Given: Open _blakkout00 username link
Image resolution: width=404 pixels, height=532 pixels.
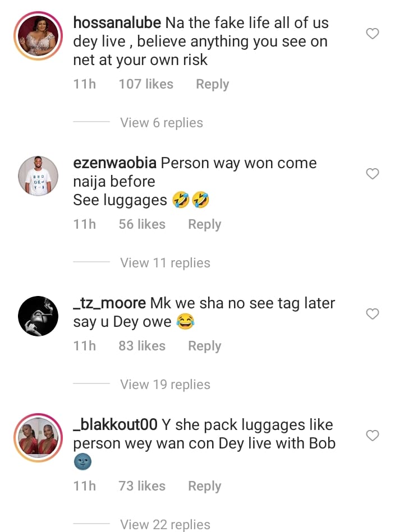Looking at the screenshot, I should [x=116, y=425].
